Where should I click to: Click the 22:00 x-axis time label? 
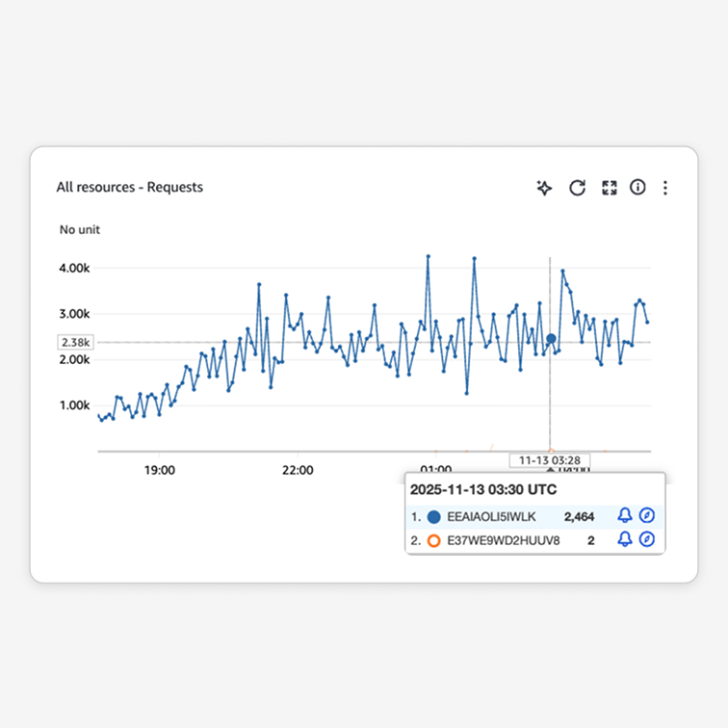click(298, 470)
